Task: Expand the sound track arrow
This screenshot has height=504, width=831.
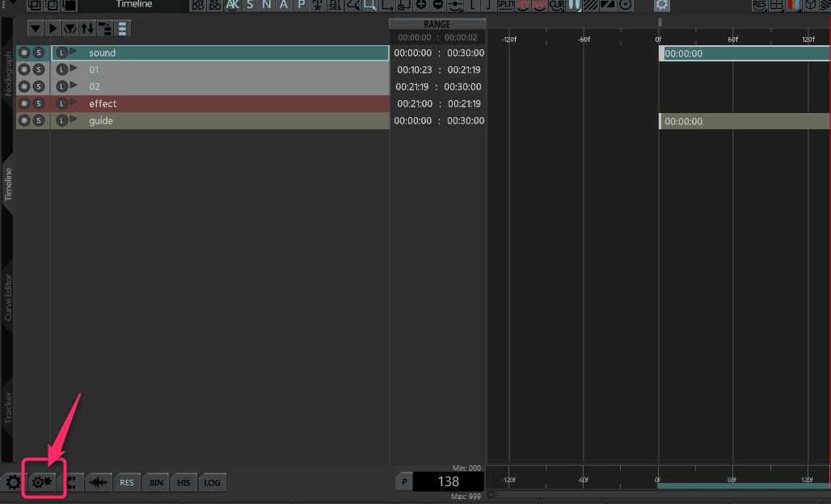Action: click(x=74, y=52)
